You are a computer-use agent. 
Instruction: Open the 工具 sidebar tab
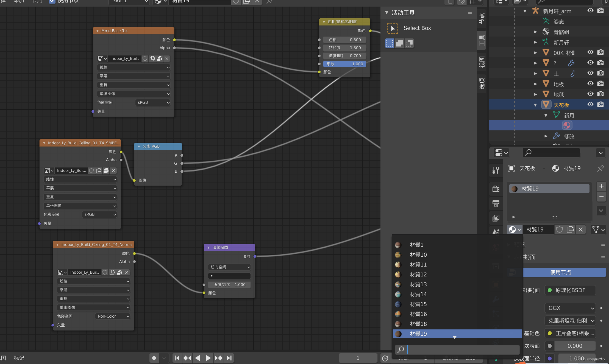coord(482,40)
